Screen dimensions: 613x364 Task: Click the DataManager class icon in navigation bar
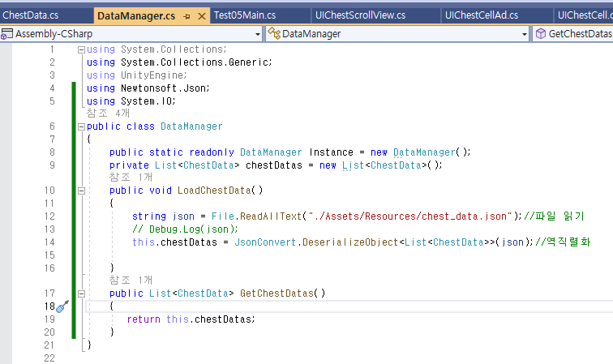click(x=274, y=34)
